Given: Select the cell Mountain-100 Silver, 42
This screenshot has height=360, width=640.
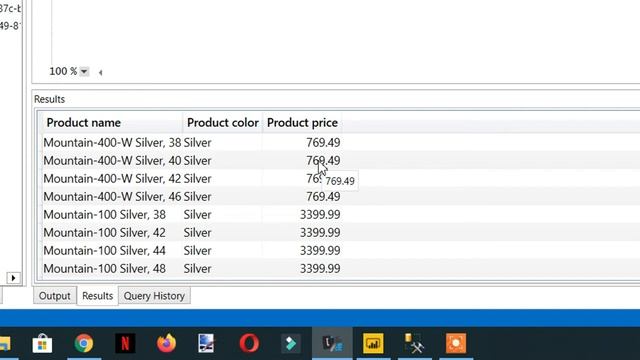Looking at the screenshot, I should (x=112, y=232).
